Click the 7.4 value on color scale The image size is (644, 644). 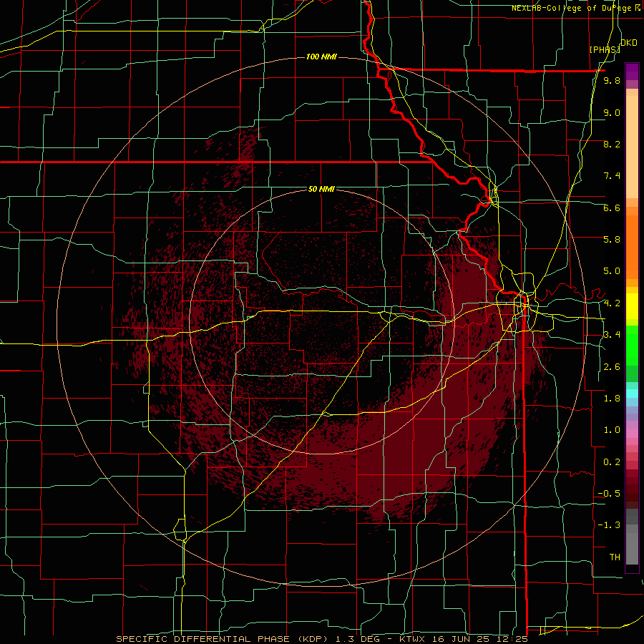click(x=612, y=176)
